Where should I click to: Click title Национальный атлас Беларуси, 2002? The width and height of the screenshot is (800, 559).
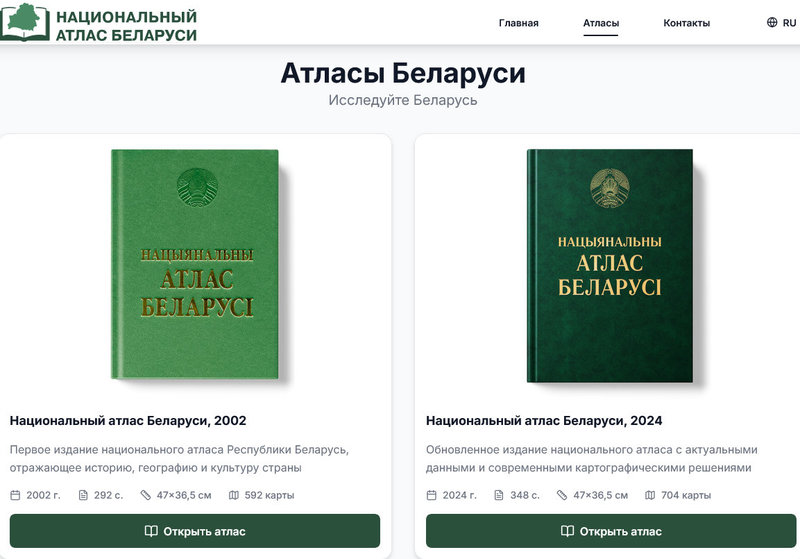[x=128, y=421]
